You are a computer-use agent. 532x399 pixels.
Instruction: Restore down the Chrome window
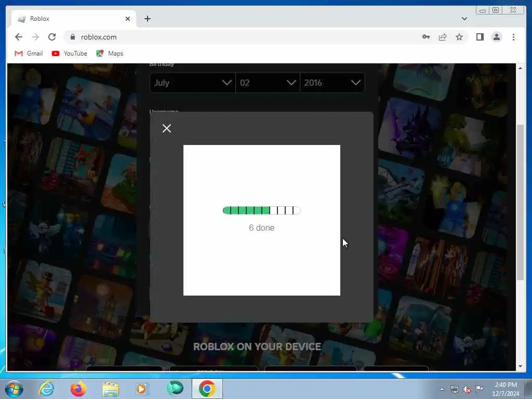(x=495, y=10)
